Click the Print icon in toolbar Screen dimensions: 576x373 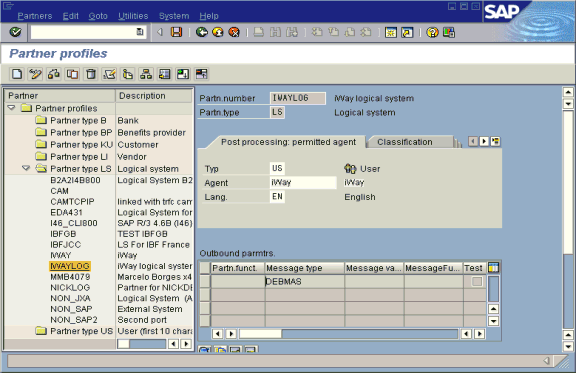pos(259,32)
